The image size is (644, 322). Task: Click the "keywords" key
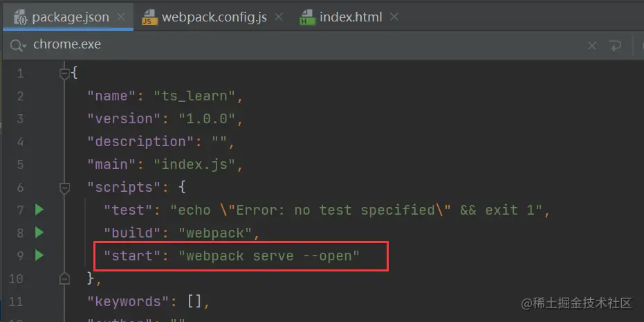click(x=128, y=301)
